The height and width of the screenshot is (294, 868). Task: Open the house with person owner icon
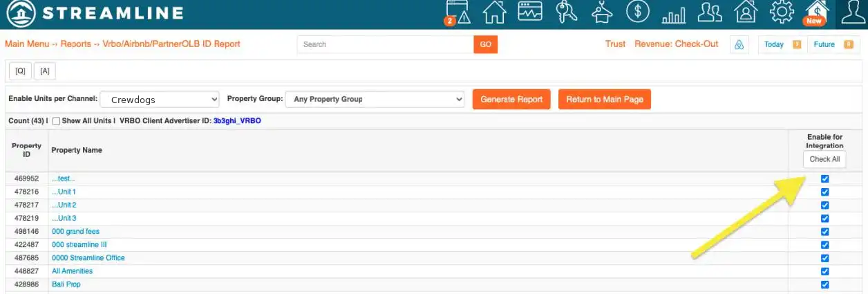coord(746,12)
